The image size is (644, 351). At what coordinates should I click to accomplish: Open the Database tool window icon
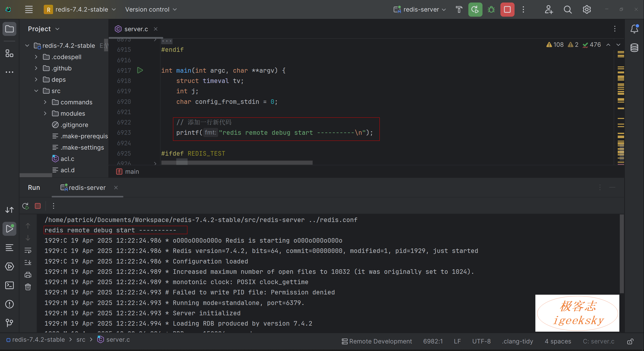[634, 48]
